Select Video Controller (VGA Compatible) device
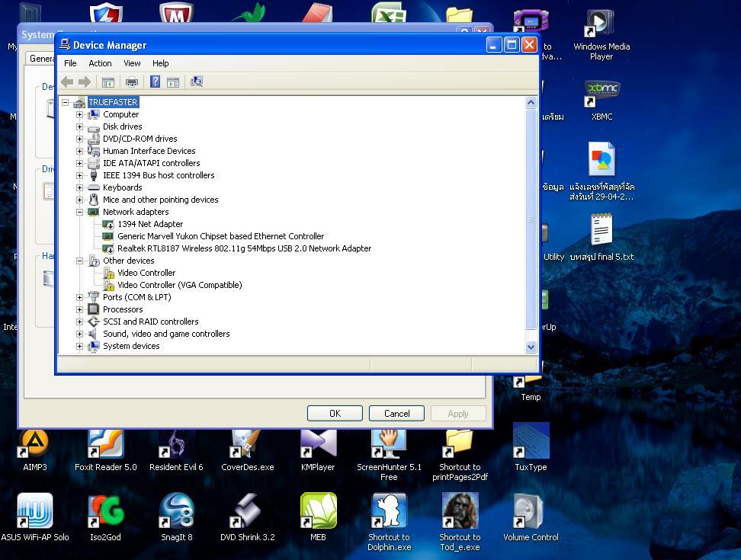The height and width of the screenshot is (560, 741). click(179, 285)
